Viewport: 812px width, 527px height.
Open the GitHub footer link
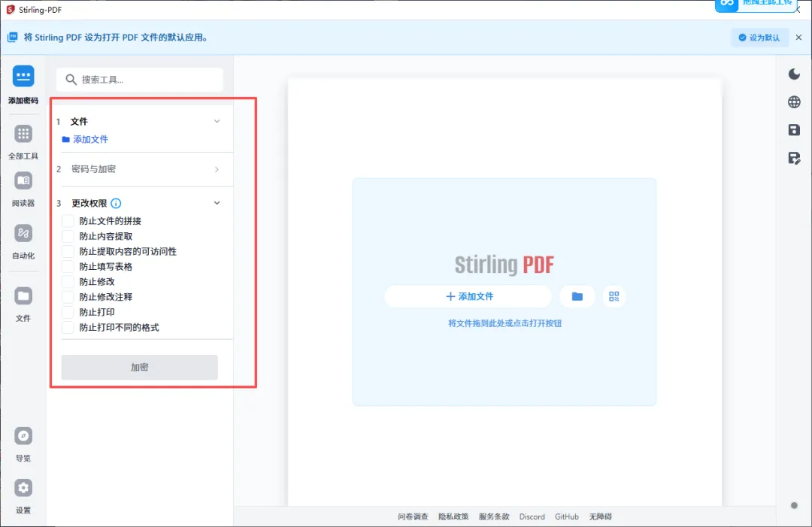coord(567,516)
